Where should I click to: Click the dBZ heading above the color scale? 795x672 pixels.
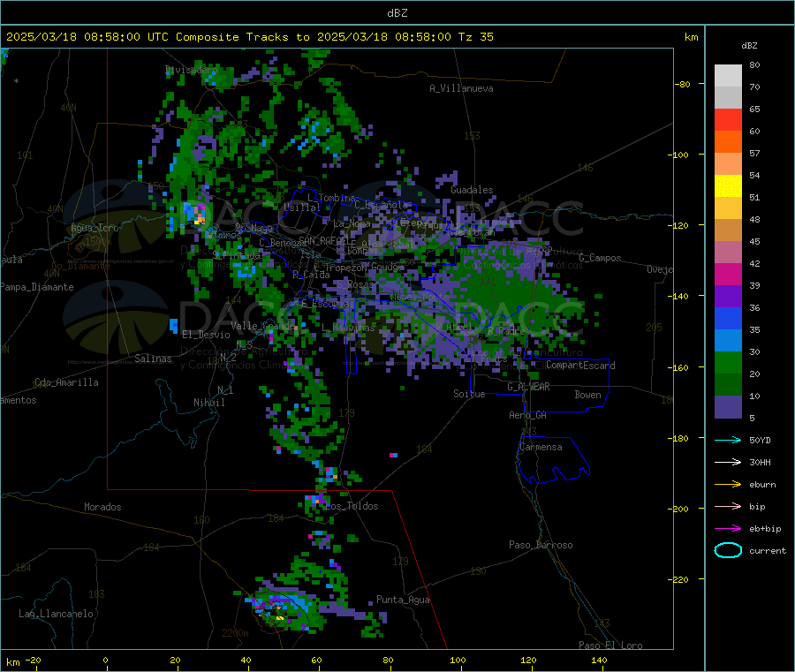tap(749, 46)
